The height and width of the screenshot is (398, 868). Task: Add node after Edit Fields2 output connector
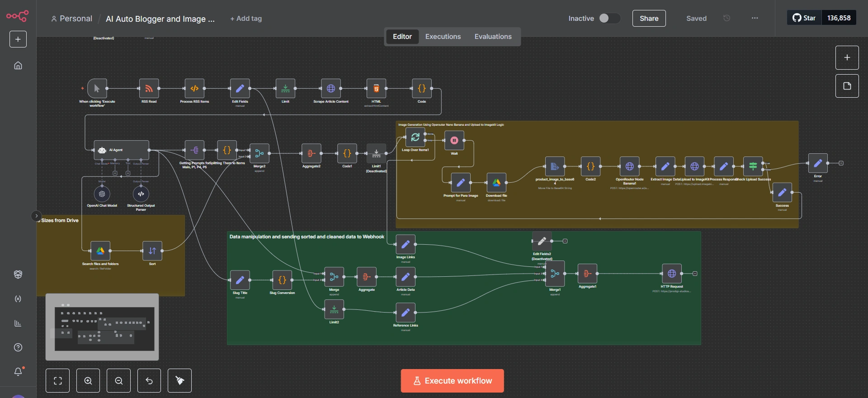click(565, 241)
